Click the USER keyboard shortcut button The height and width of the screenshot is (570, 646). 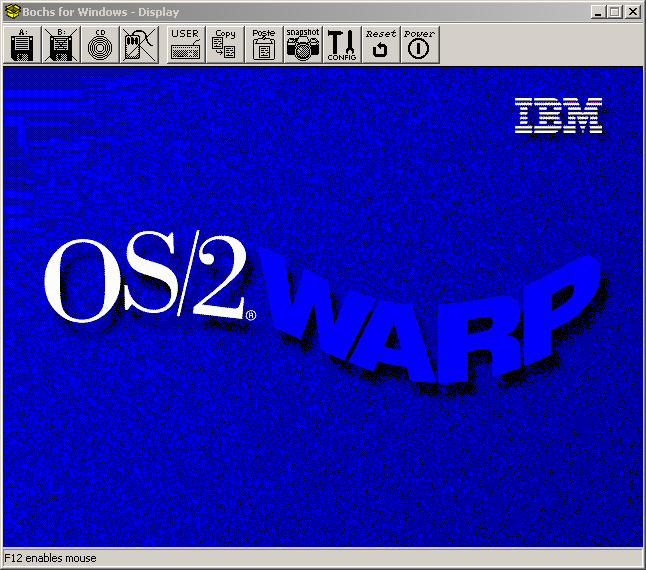186,45
